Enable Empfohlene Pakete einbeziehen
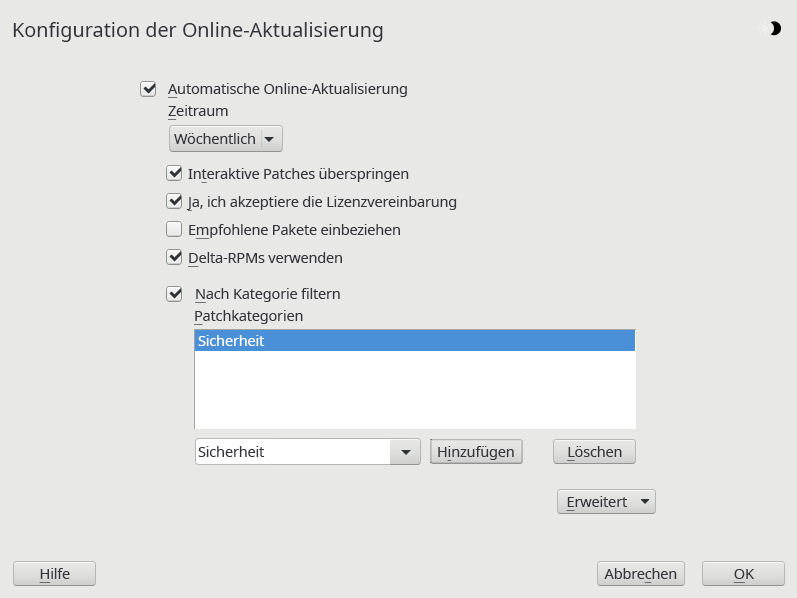The width and height of the screenshot is (797, 598). click(x=174, y=229)
